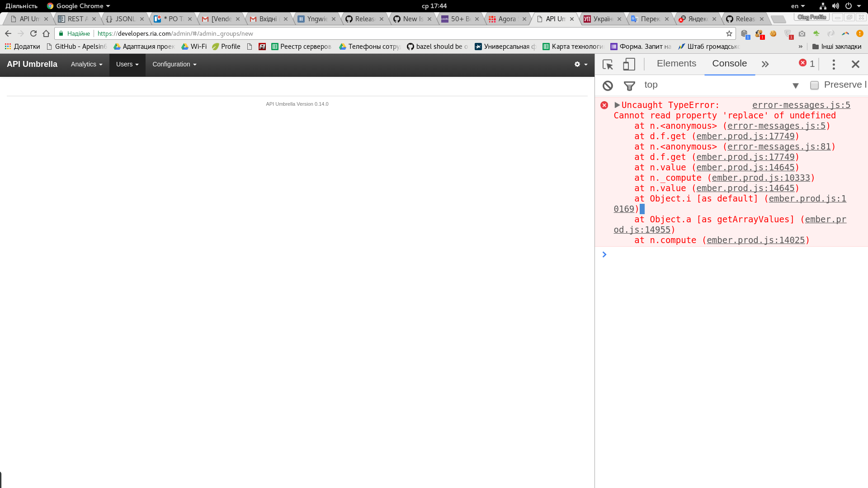Expand the Uncaught TypeError stack trace arrow
This screenshot has width=868, height=488.
coord(617,105)
